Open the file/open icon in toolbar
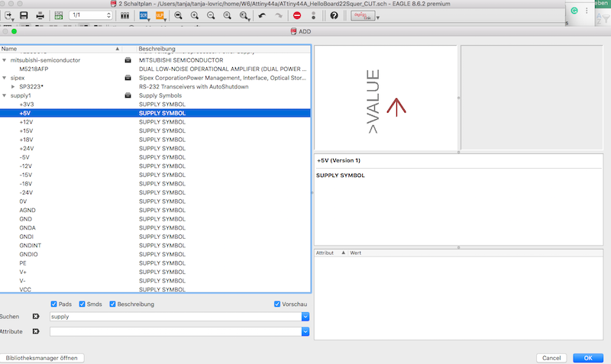This screenshot has height=364, width=611. click(8, 15)
